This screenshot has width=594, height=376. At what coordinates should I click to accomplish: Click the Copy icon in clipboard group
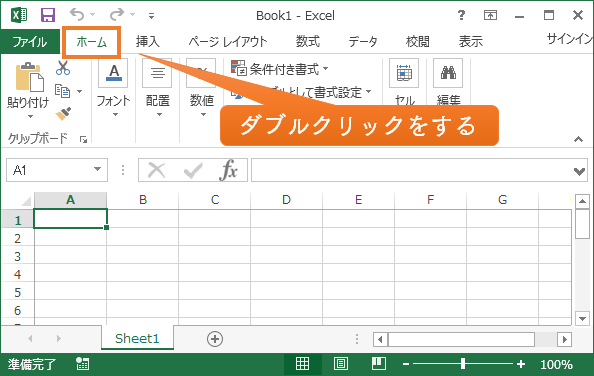tap(63, 91)
